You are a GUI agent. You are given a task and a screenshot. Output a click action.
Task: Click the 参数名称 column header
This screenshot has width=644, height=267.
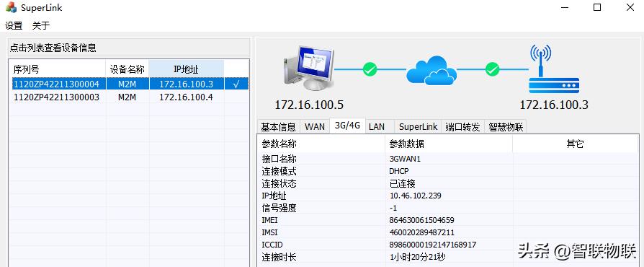tap(321, 144)
